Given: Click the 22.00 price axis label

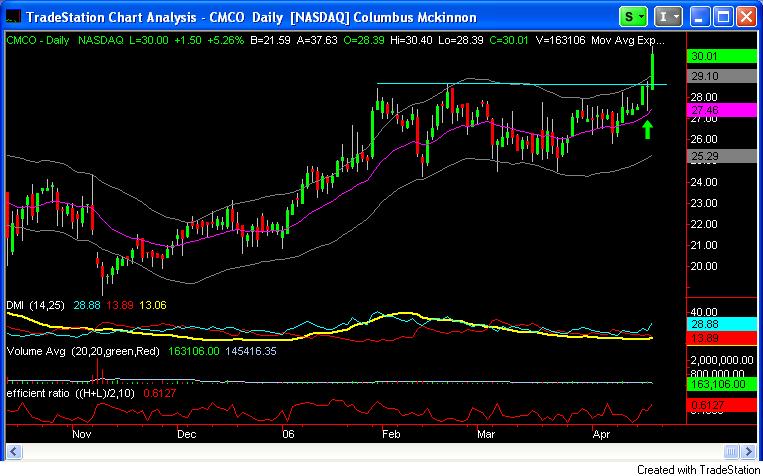Looking at the screenshot, I should 704,224.
